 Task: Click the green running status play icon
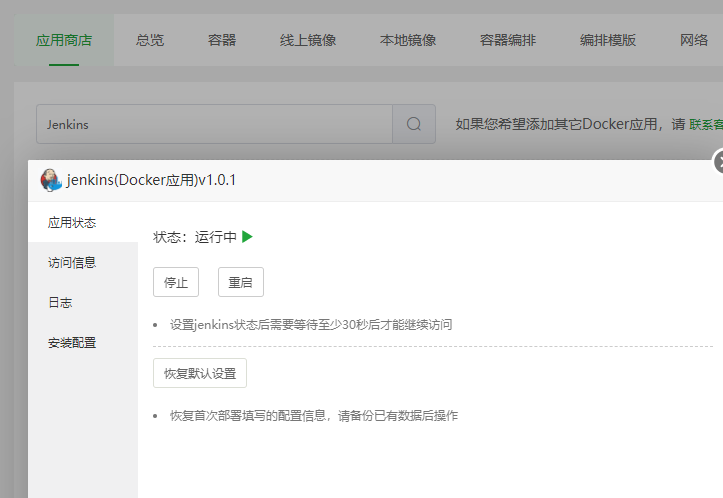coord(247,237)
